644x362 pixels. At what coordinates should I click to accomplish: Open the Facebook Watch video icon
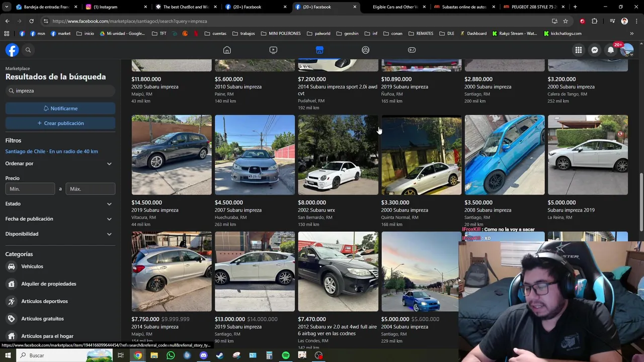273,50
